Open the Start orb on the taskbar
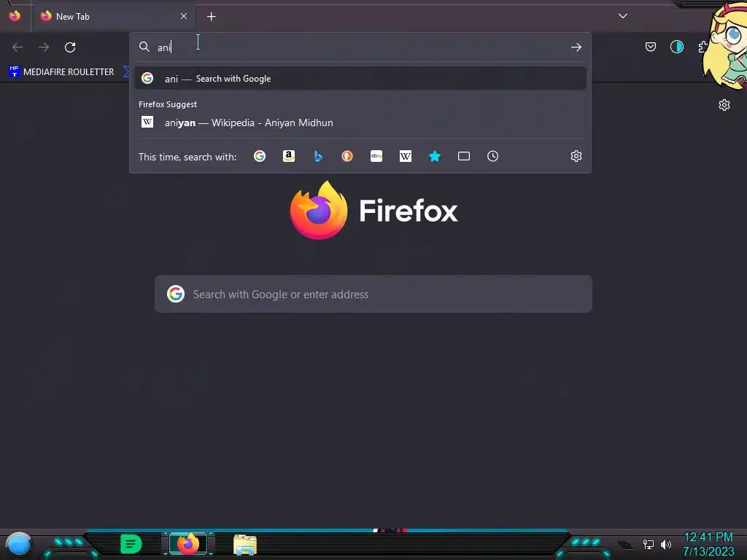The width and height of the screenshot is (747, 560). tap(19, 545)
